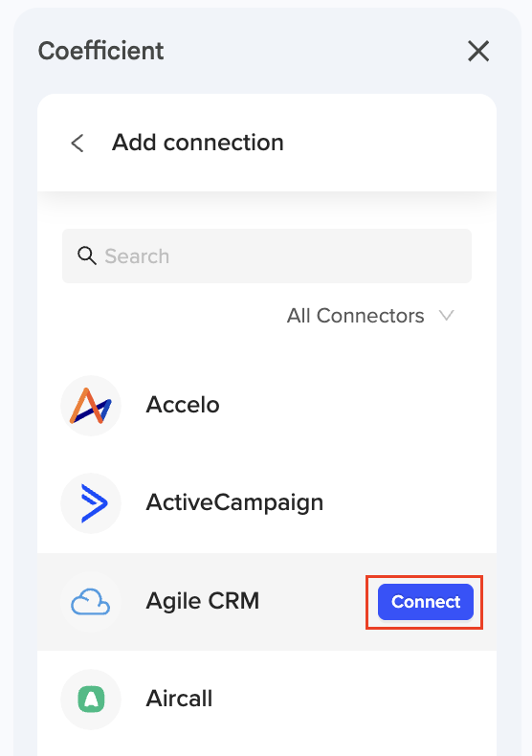Click the magnifying glass search icon
The height and width of the screenshot is (756, 532).
[87, 256]
